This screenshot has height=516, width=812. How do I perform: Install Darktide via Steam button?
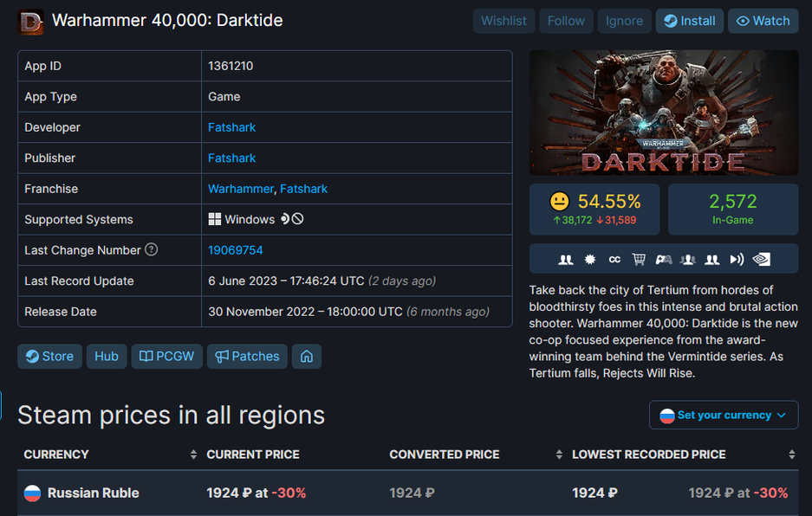coord(689,22)
